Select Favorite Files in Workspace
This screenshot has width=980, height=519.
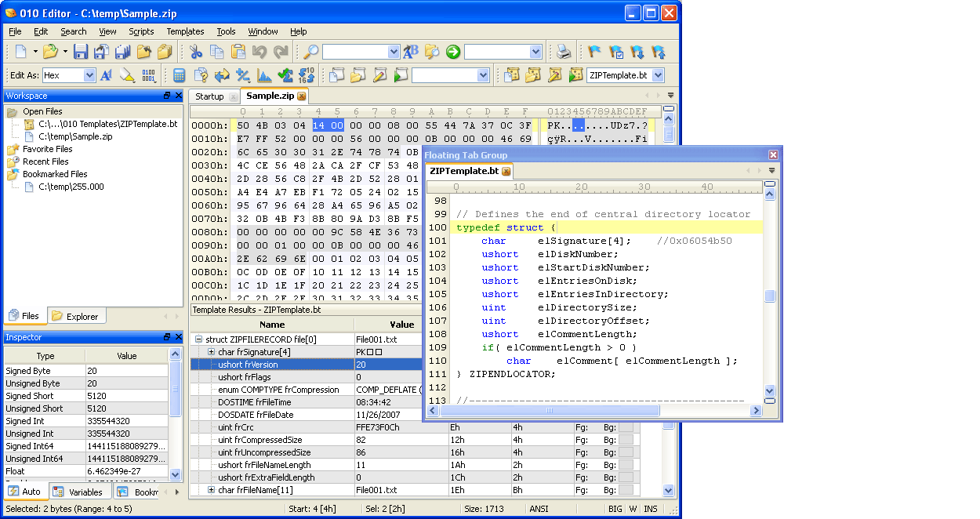(47, 149)
